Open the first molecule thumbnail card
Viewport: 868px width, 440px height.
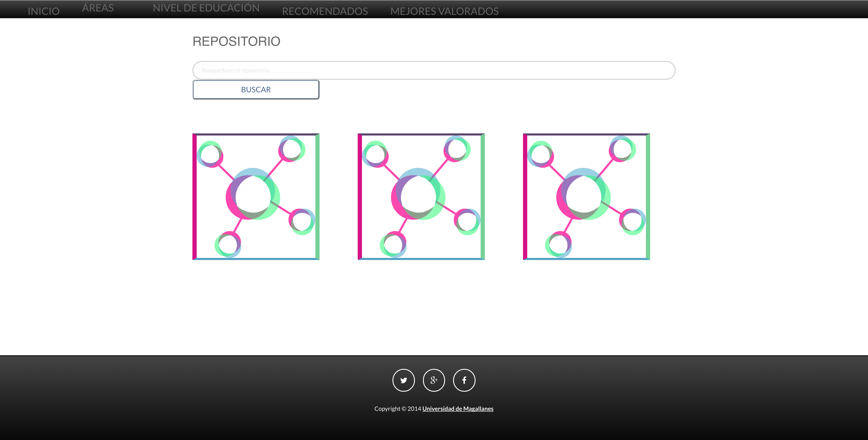click(x=256, y=197)
